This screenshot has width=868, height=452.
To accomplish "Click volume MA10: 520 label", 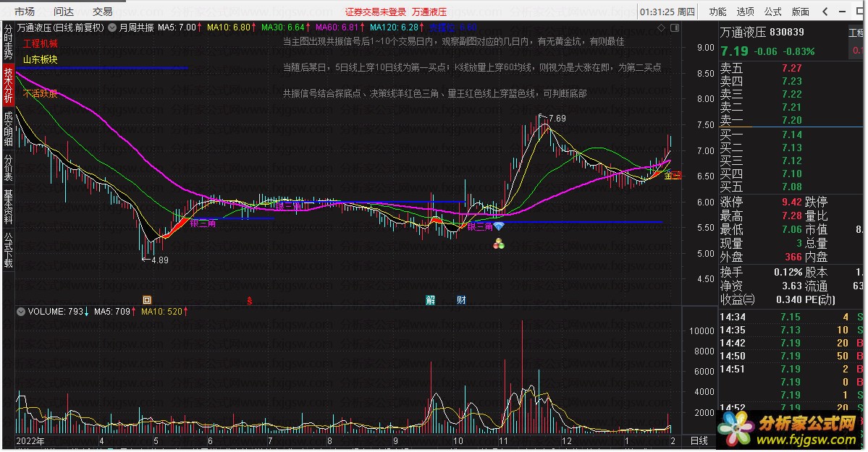I will tap(164, 312).
